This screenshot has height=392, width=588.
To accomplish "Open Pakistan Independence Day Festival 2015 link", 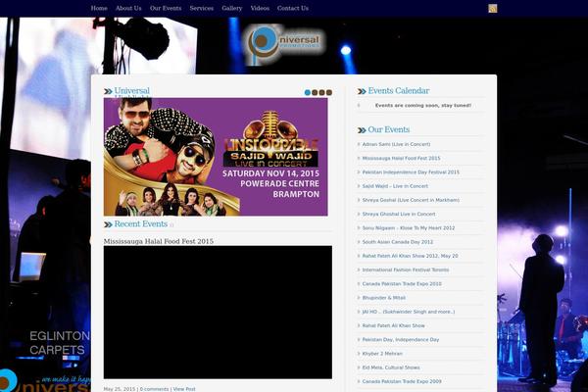I will [411, 171].
